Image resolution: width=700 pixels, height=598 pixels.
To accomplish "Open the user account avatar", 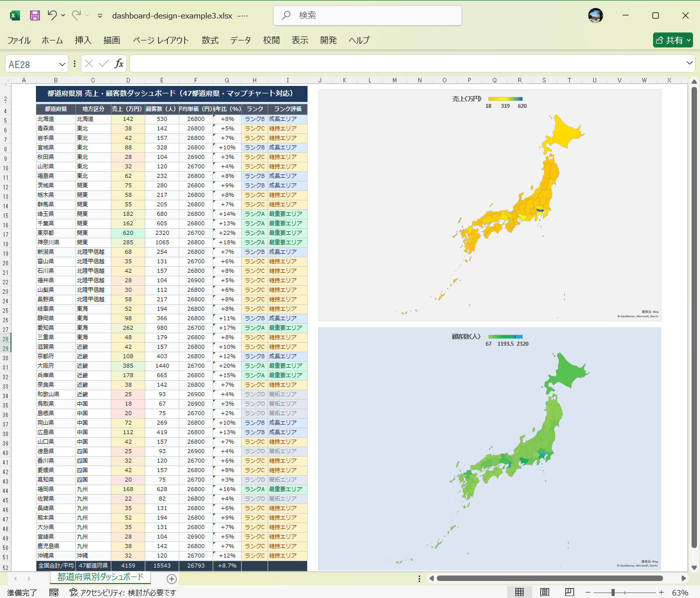I will click(596, 15).
